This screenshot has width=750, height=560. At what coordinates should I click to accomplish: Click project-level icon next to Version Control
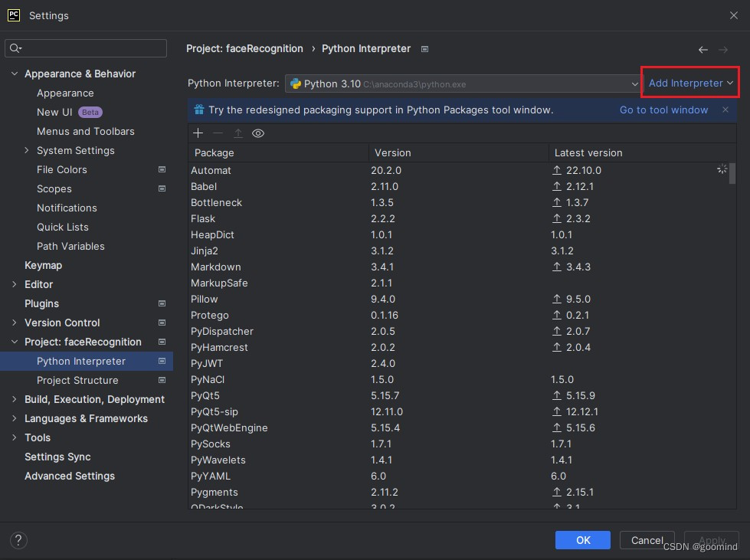click(x=162, y=323)
